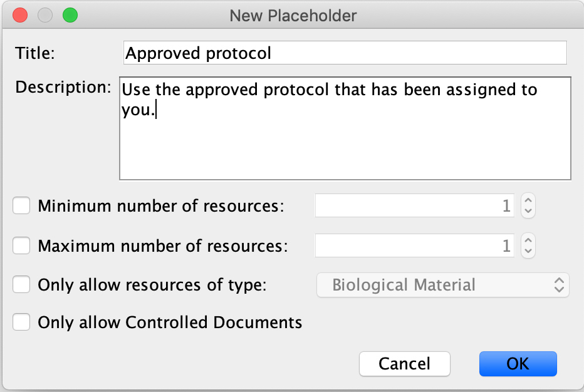Click the minimum resources number field
Screen dimensions: 584x392
pyautogui.click(x=414, y=206)
